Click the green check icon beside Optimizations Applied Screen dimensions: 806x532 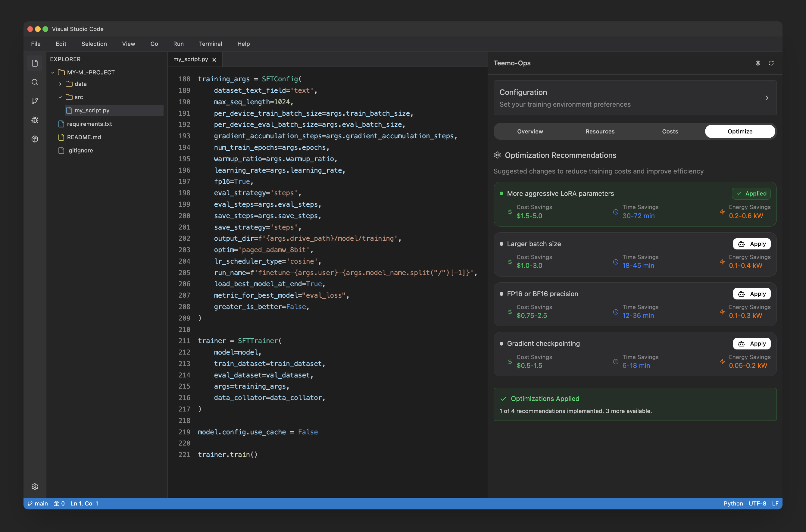(503, 399)
